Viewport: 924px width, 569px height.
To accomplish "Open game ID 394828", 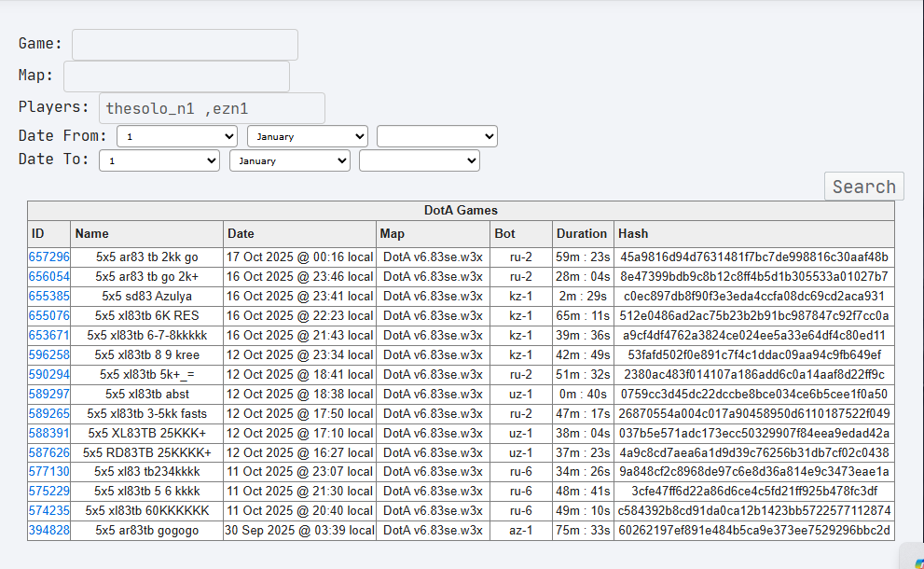I will (48, 531).
